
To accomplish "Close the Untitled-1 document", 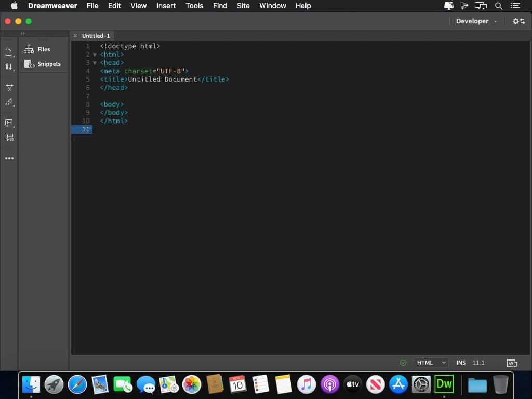I will coord(75,35).
